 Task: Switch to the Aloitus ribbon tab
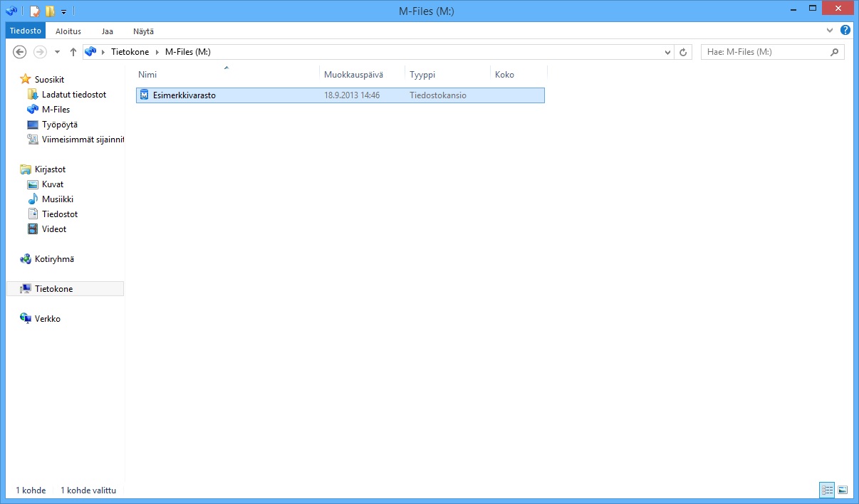[x=68, y=31]
